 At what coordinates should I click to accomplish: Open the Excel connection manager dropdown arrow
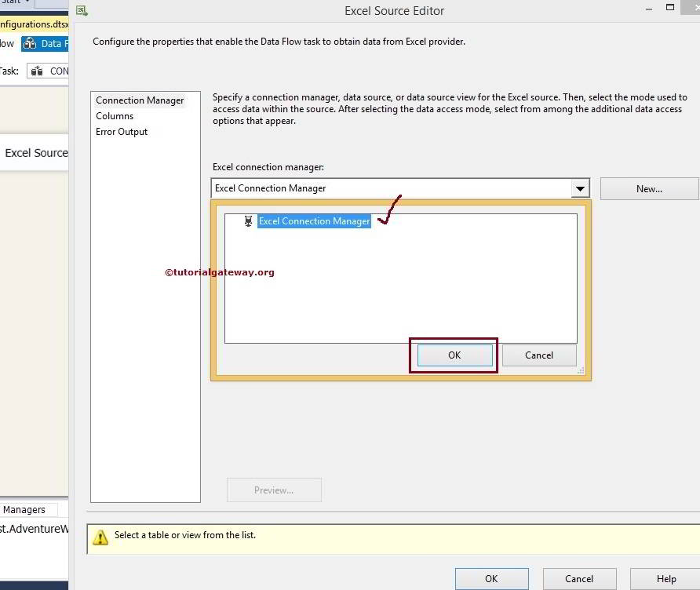(581, 188)
